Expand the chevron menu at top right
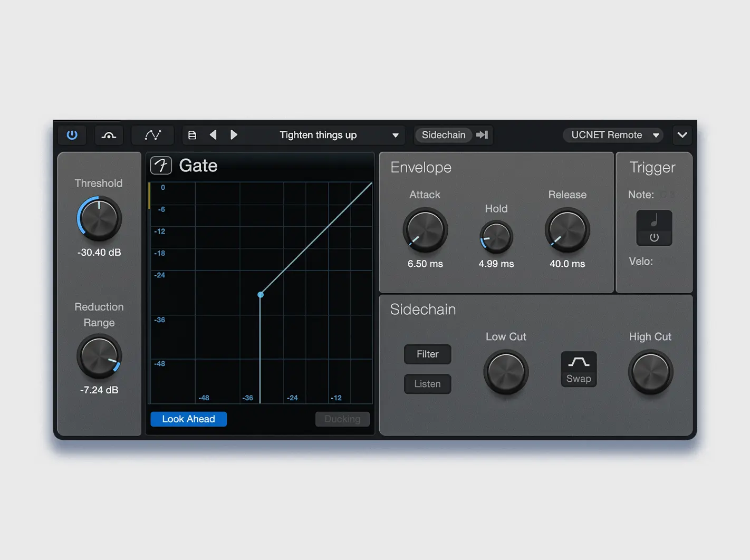750x560 pixels. pos(682,135)
